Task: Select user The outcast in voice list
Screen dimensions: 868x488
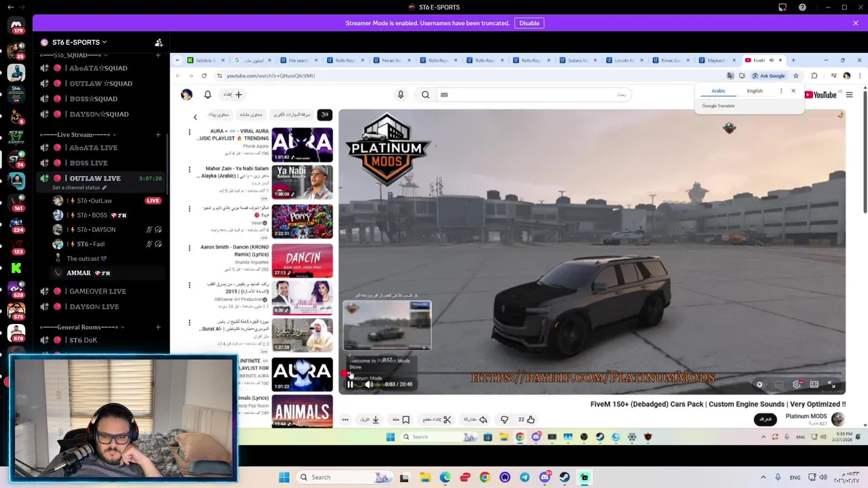Action: point(108,258)
